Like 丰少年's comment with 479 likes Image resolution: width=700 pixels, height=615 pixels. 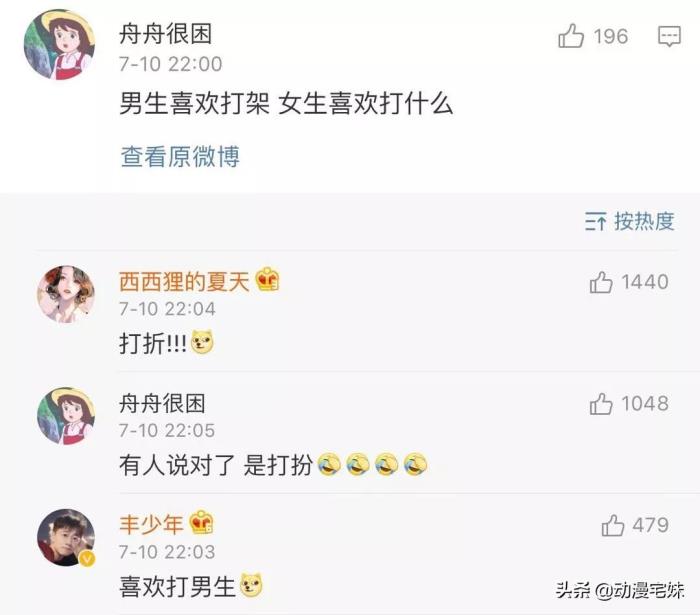click(x=612, y=525)
